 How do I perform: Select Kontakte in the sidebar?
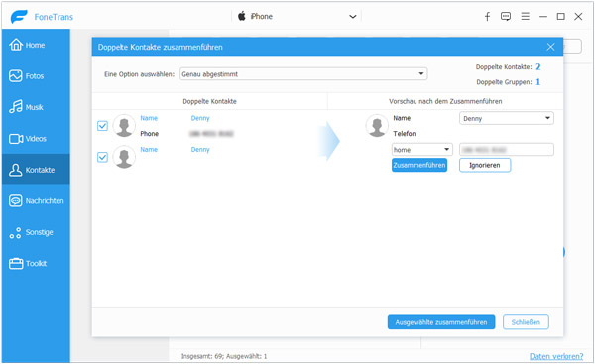point(36,170)
